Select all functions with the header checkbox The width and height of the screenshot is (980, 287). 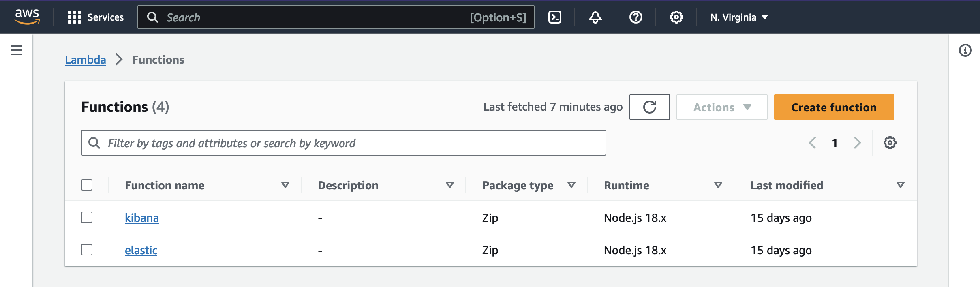click(87, 185)
